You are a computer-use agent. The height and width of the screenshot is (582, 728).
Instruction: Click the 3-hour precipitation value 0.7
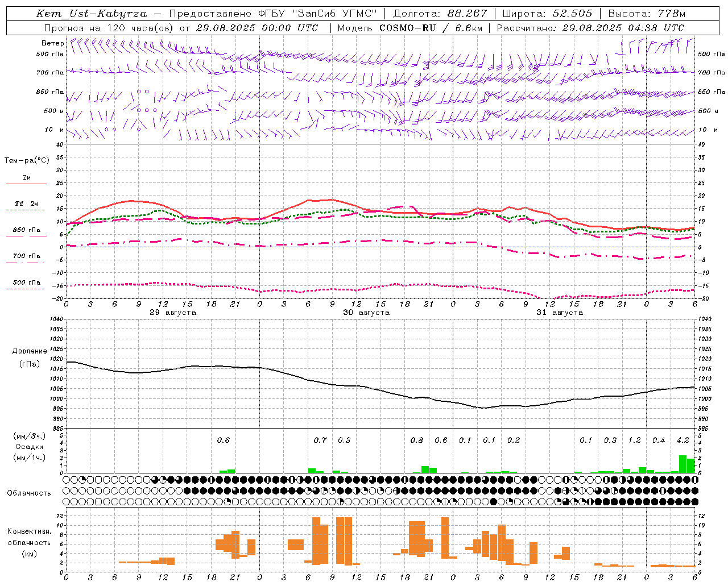click(320, 440)
